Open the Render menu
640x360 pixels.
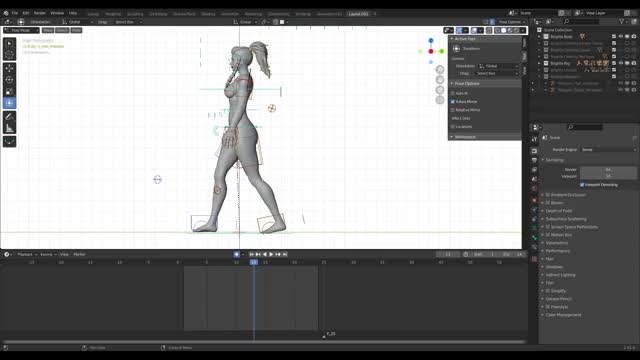point(40,13)
